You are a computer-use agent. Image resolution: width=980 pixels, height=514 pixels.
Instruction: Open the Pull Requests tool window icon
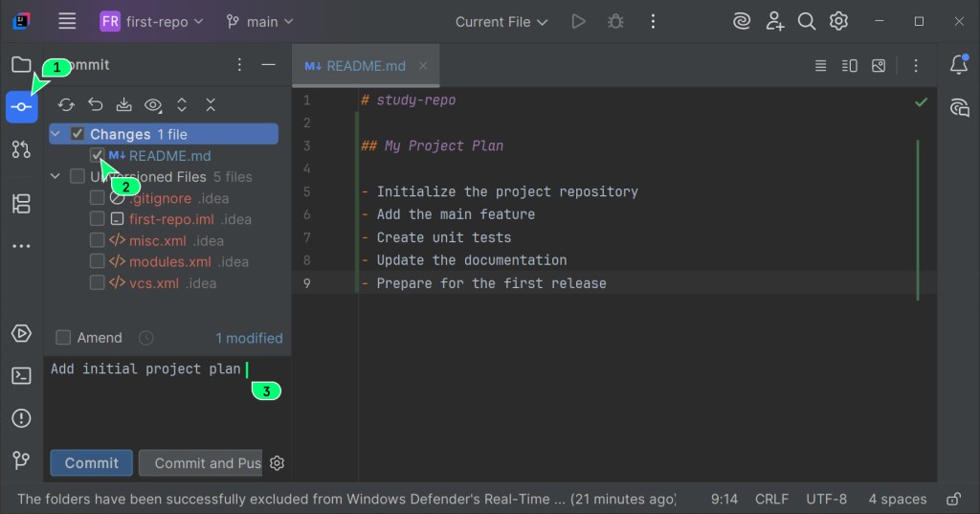[21, 149]
